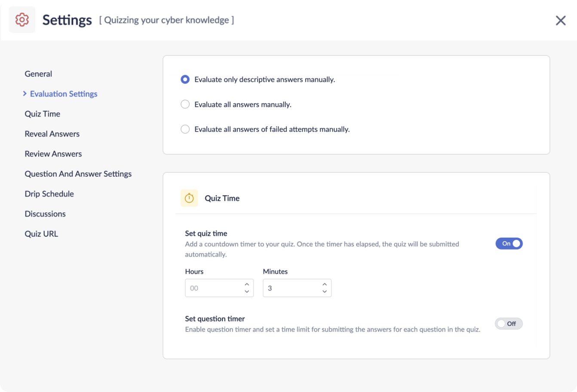Viewport: 577px width, 392px height.
Task: Switch to Reveal Answers settings
Action: [x=52, y=134]
